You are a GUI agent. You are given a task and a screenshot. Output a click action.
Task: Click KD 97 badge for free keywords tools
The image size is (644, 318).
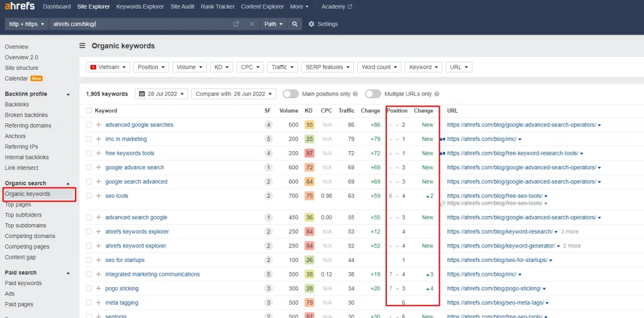point(309,153)
